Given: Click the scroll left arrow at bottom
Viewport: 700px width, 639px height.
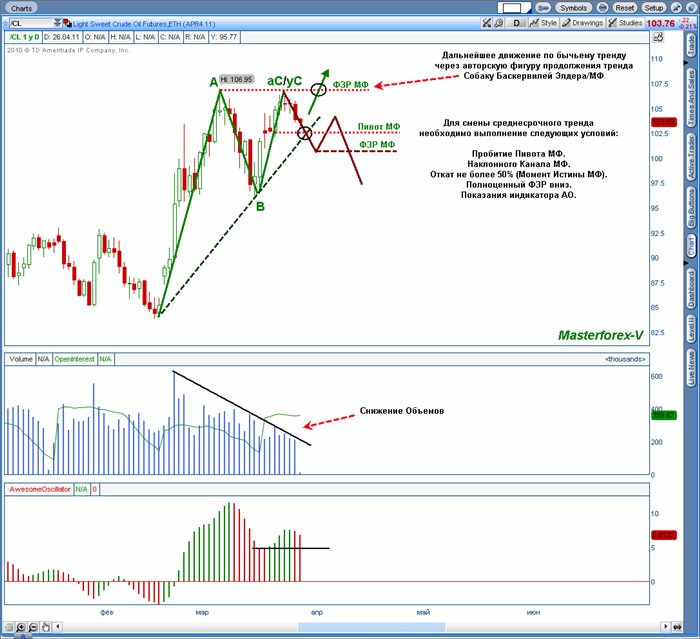Looking at the screenshot, I should 58,627.
